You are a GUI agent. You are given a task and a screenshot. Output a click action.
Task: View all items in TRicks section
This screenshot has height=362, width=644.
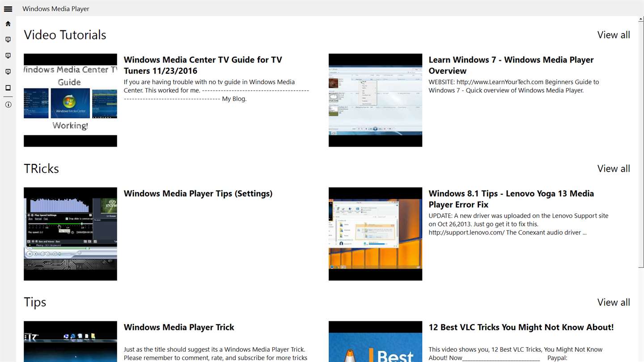click(x=614, y=168)
